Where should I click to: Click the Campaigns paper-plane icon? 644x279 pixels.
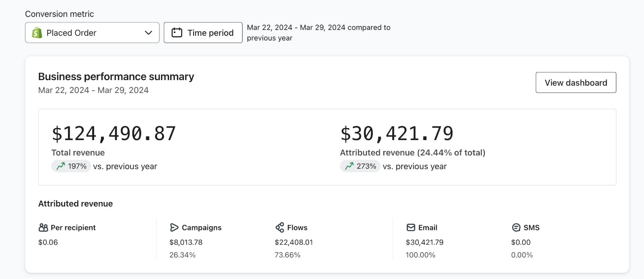174,227
